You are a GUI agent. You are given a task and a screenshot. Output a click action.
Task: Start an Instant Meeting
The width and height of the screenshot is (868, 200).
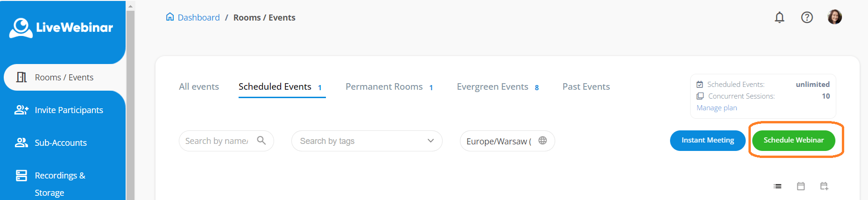[x=707, y=140]
